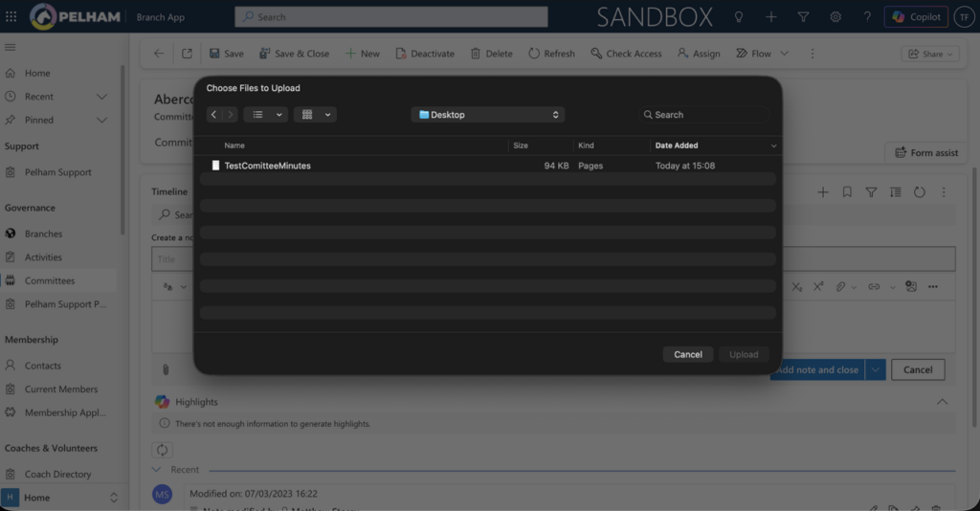Viewport: 980px width, 511px height.
Task: Open the icon grouping view dropdown
Action: [x=315, y=115]
